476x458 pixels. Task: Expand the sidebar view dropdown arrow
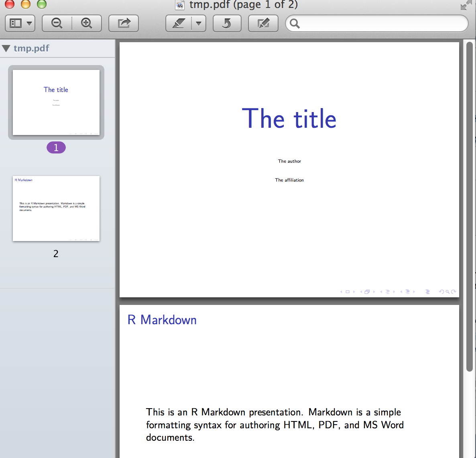point(29,23)
